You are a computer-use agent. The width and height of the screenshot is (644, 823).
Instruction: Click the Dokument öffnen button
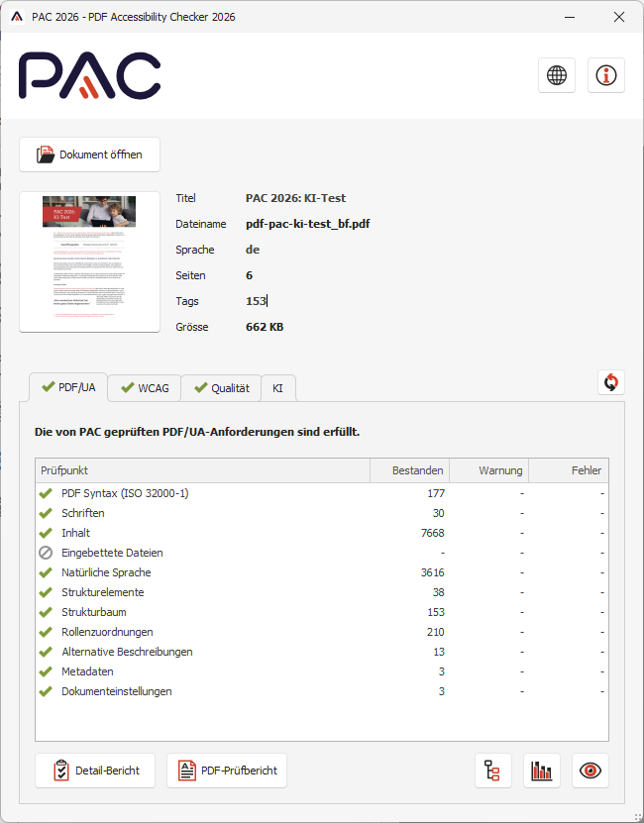click(x=89, y=154)
